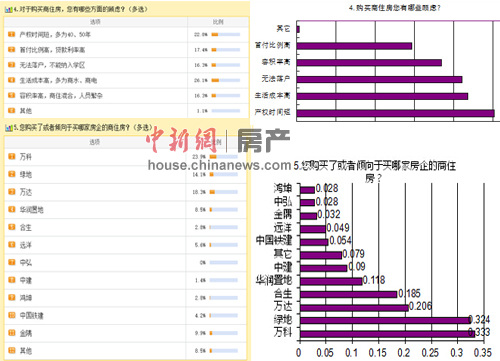Click the bottom chart title about 房企的商住房
Screen dimensions: 500x361
pos(375,172)
